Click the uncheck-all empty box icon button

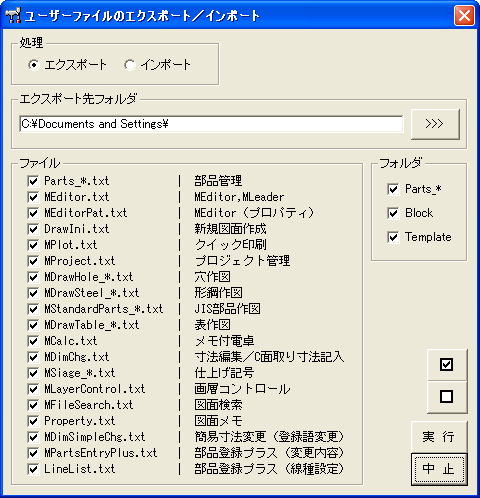(x=447, y=396)
